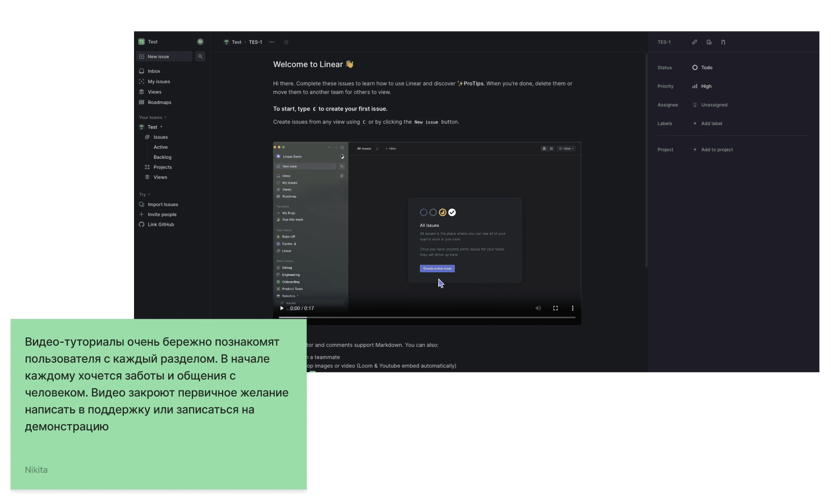Image resolution: width=831 pixels, height=504 pixels.
Task: Set the Assignee, currently Unassigned
Action: coord(710,105)
